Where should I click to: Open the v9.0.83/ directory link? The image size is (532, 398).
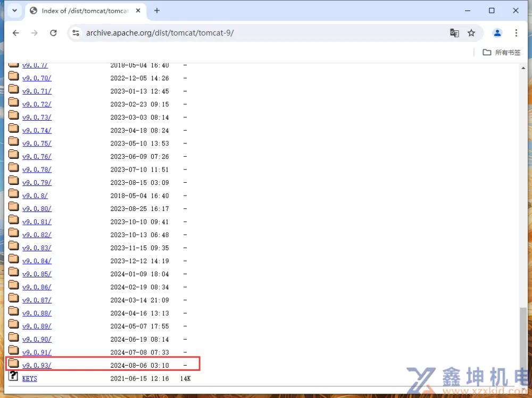[x=37, y=248]
